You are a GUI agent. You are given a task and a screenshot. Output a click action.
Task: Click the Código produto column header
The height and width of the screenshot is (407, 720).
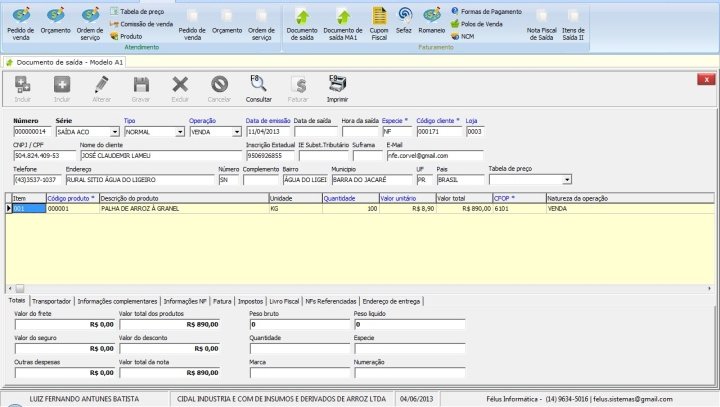[73, 198]
